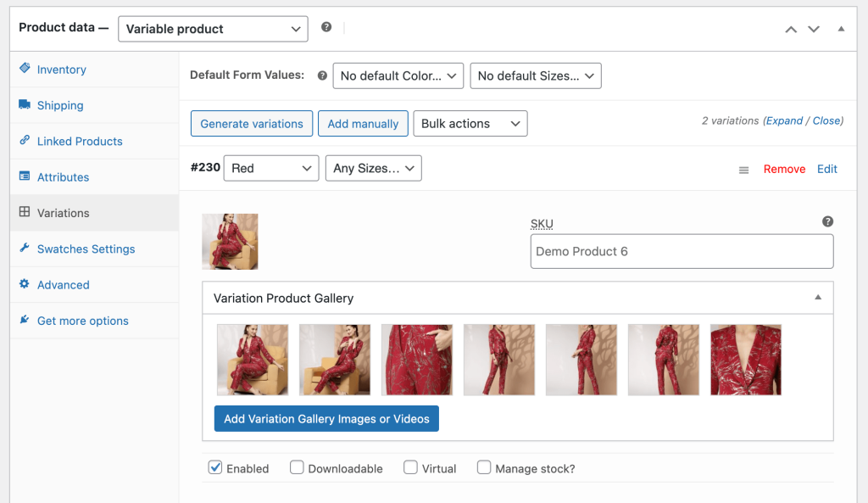Click the help icon beside the SKU field

[827, 221]
